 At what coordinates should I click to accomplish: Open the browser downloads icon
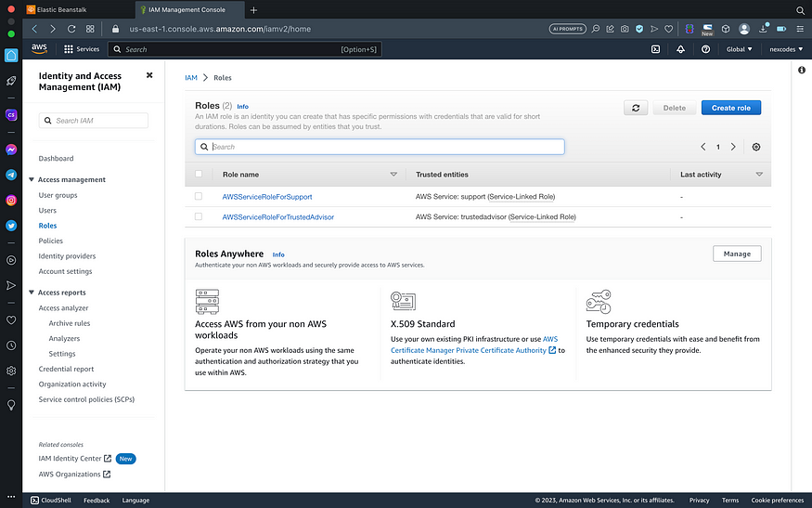click(764, 29)
